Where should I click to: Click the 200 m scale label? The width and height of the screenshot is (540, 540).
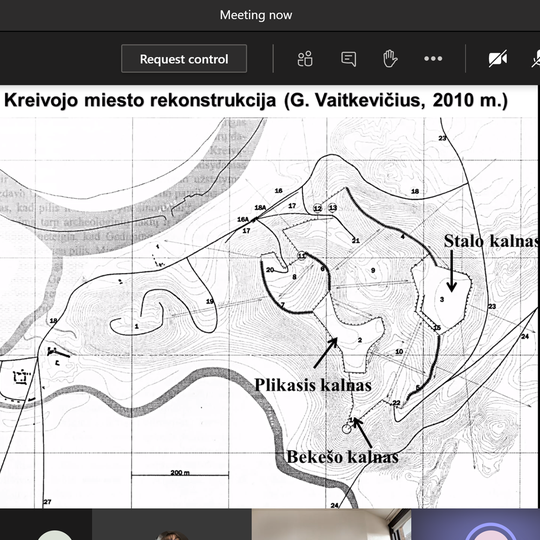tap(180, 472)
